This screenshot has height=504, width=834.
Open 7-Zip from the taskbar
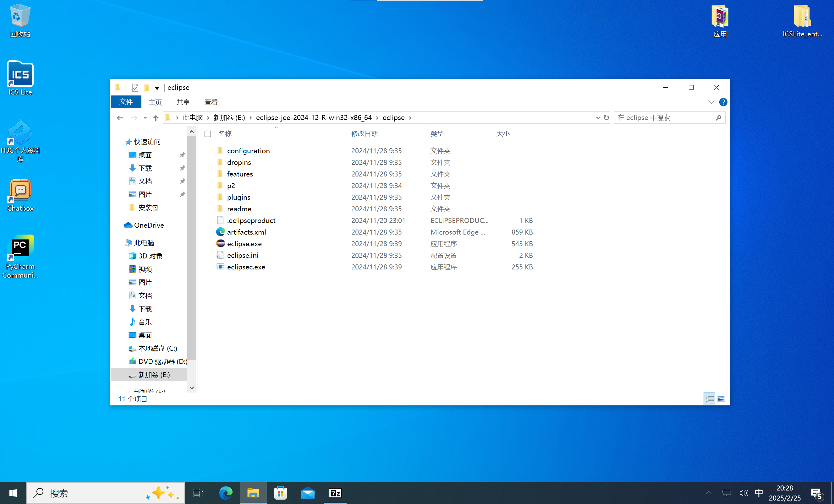335,493
